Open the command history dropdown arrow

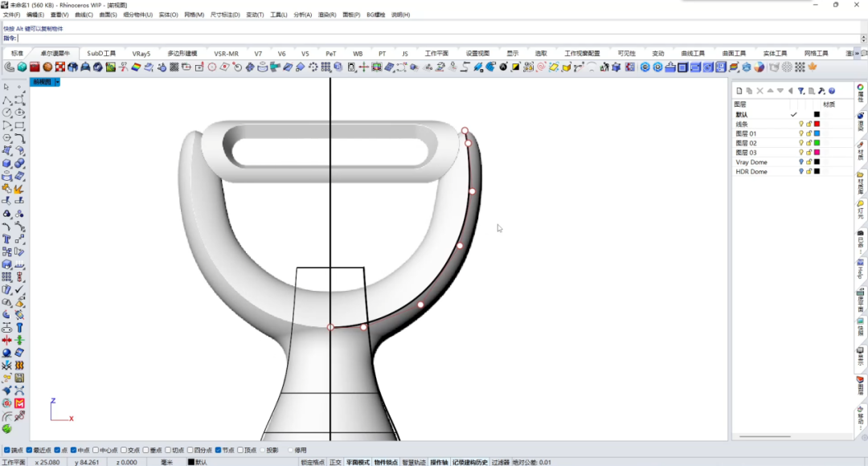pos(863,39)
